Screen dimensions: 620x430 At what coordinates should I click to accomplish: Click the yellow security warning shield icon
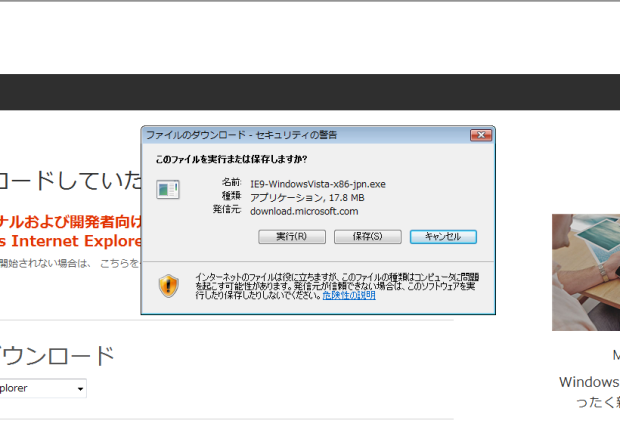coord(169,286)
